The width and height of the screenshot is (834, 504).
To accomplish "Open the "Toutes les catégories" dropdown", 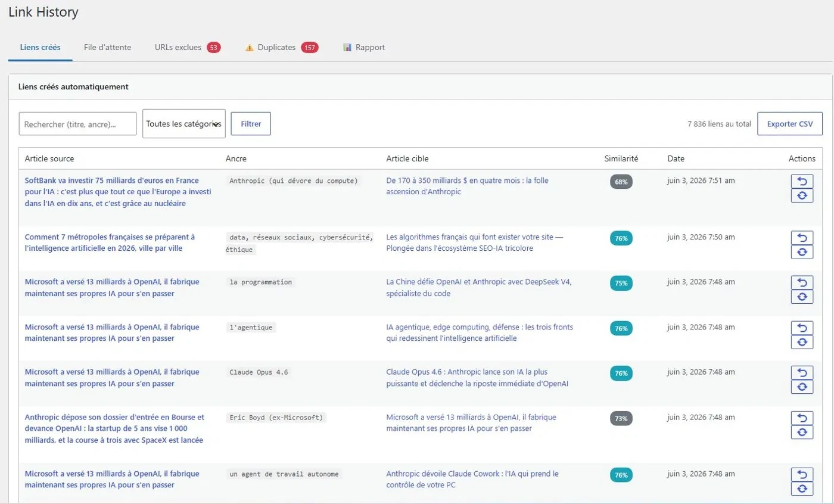I will point(183,124).
